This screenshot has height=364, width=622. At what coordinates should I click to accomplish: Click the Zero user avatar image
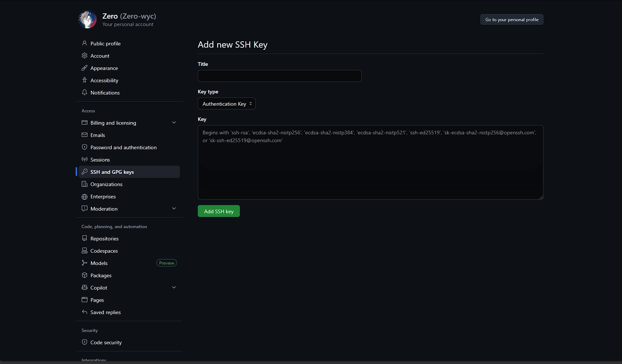88,20
